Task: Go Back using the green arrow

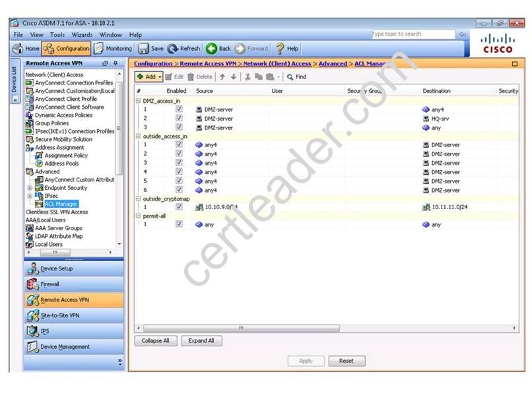Action: point(211,49)
